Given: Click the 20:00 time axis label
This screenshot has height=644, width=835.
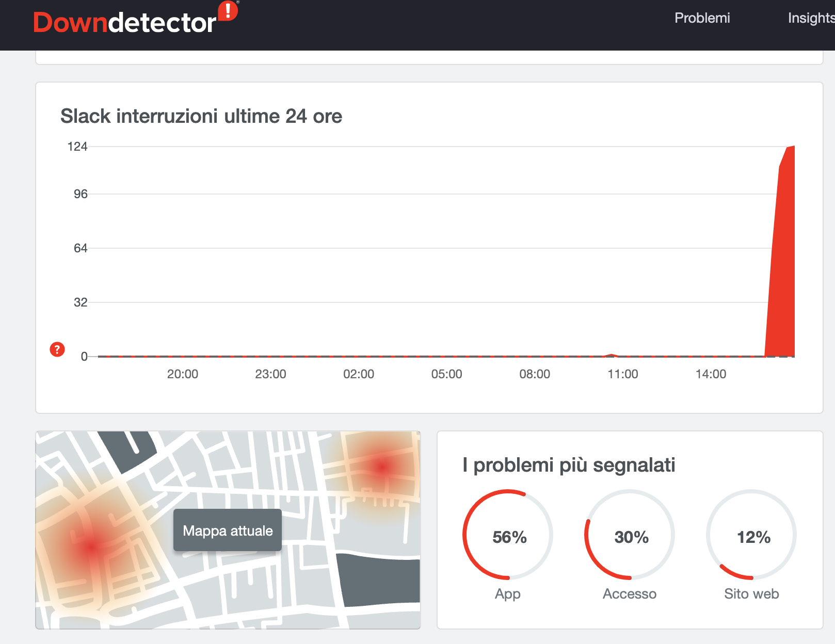Looking at the screenshot, I should pyautogui.click(x=183, y=374).
